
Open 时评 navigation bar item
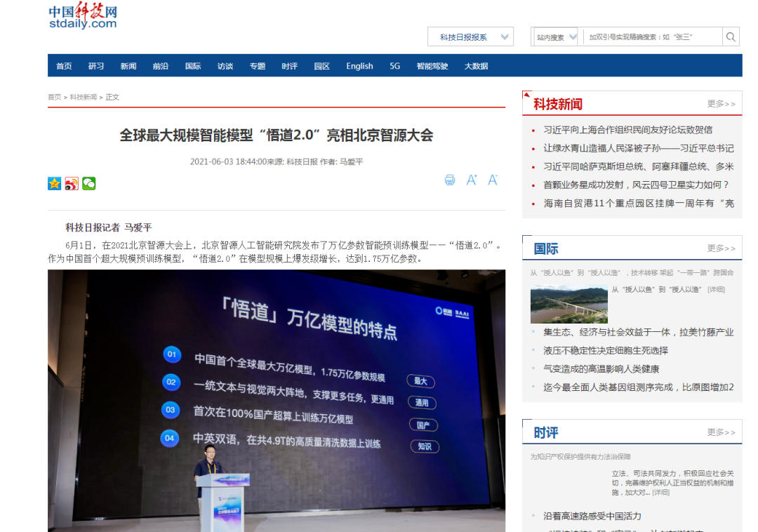pyautogui.click(x=290, y=66)
